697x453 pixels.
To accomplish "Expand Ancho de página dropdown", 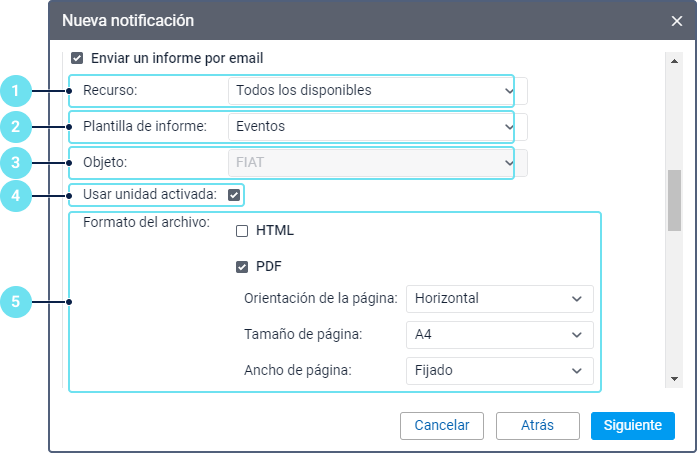I will [499, 370].
